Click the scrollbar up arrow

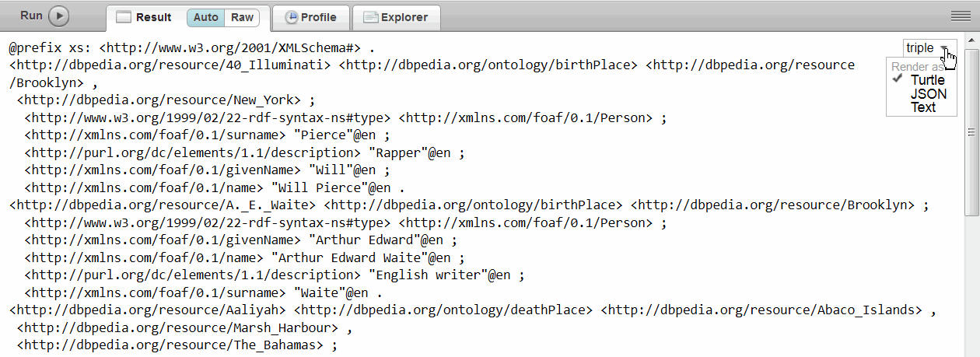pos(971,39)
